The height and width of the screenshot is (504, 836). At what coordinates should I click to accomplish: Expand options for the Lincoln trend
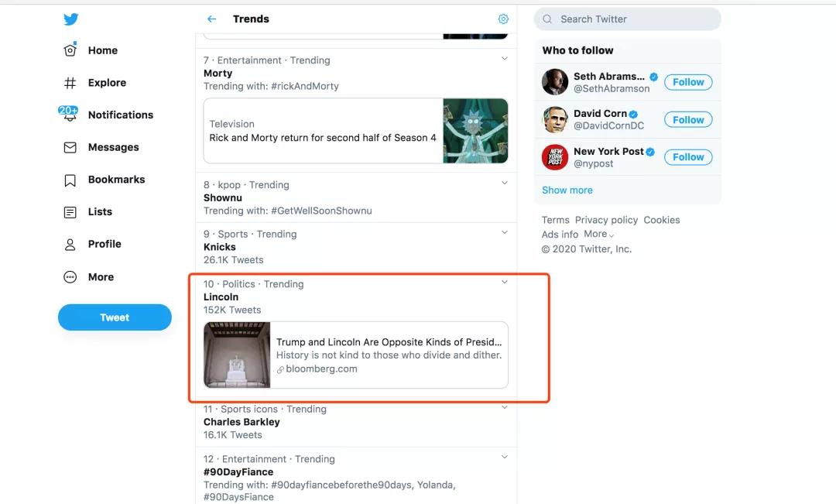point(505,282)
